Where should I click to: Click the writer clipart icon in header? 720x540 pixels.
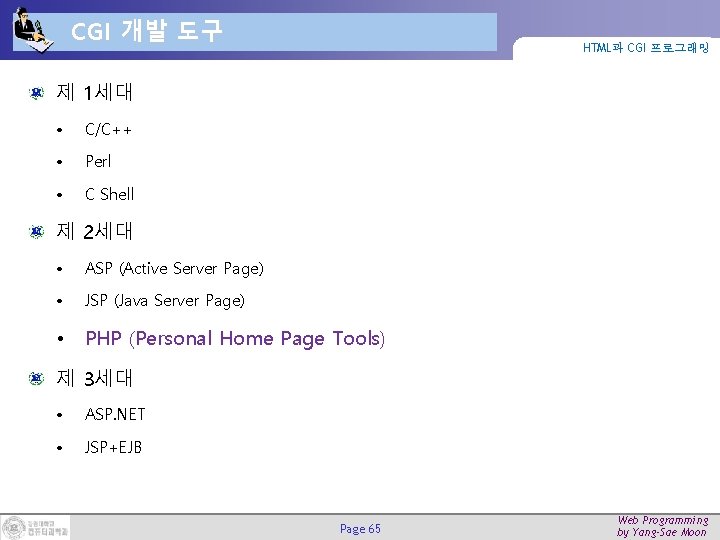click(32, 29)
